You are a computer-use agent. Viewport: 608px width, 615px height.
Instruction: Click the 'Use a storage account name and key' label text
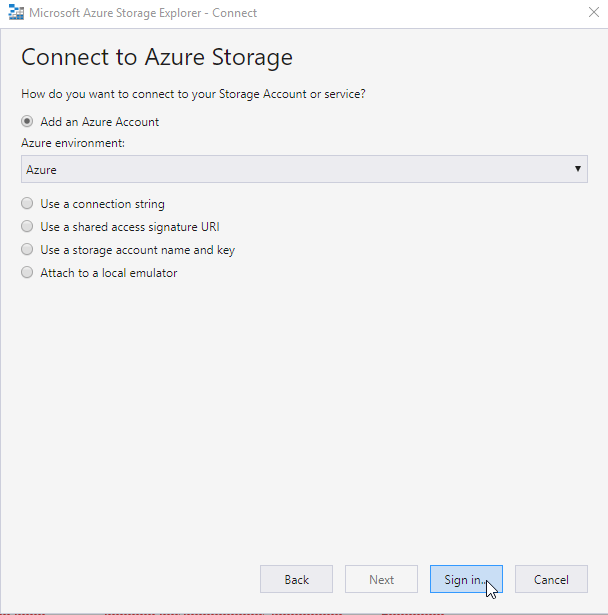coord(137,250)
